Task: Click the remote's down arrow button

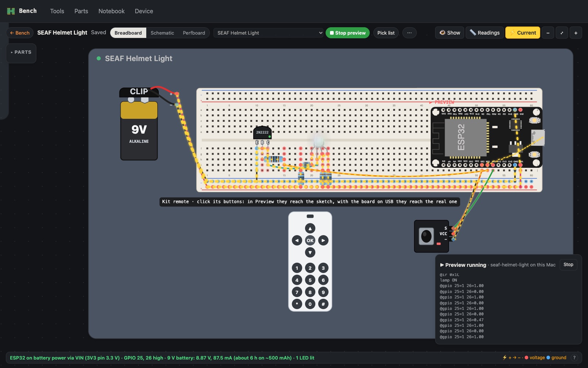Action: pos(310,252)
